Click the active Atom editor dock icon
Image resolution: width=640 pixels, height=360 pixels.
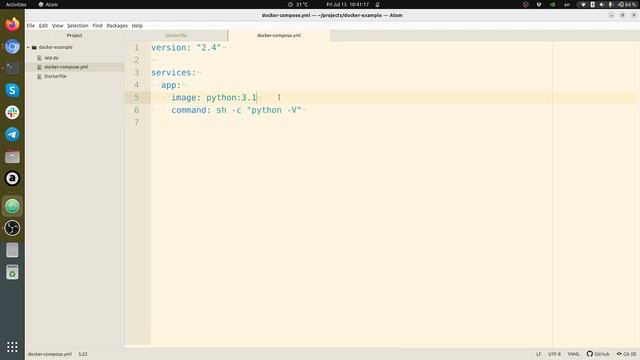pos(12,206)
